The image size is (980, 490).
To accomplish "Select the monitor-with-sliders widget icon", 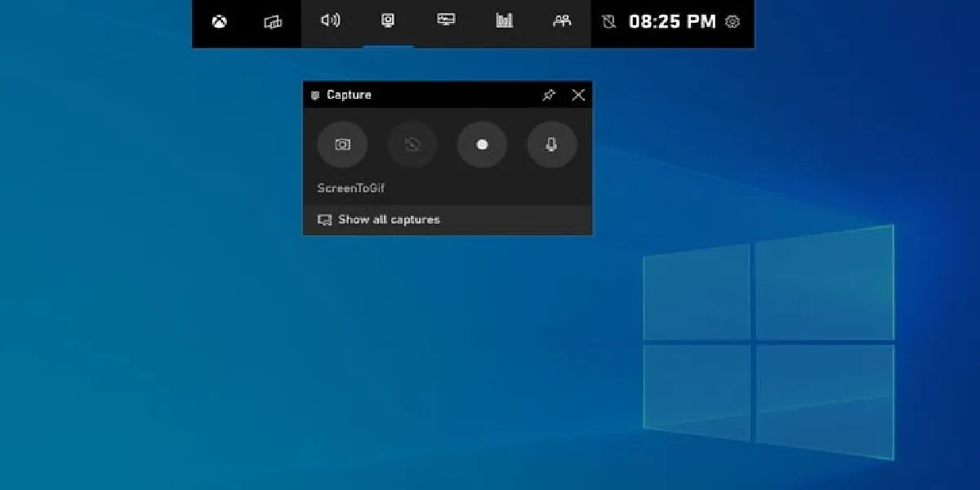I will point(447,22).
